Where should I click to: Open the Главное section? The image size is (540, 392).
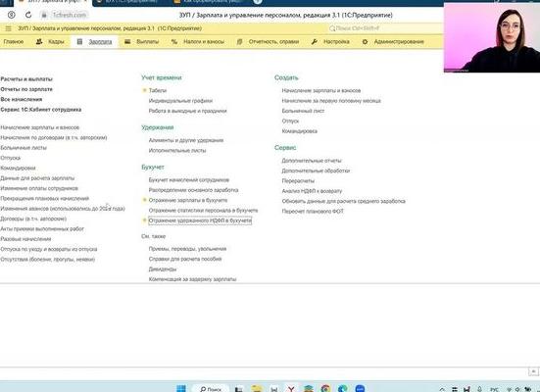pos(14,42)
